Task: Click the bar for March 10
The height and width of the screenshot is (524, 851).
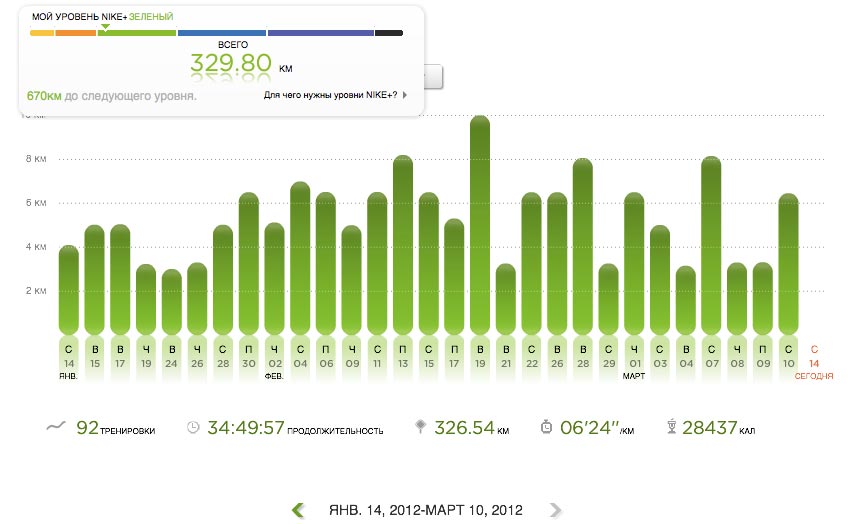Action: pyautogui.click(x=788, y=264)
